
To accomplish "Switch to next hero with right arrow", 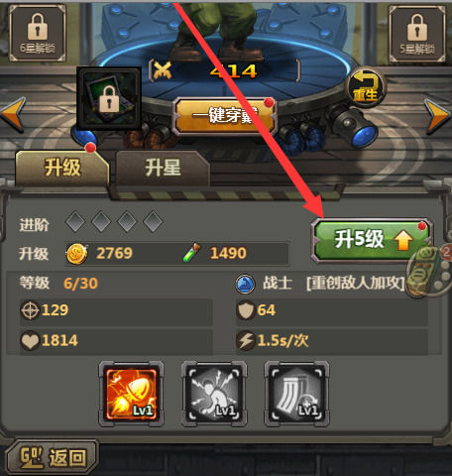I will [438, 116].
